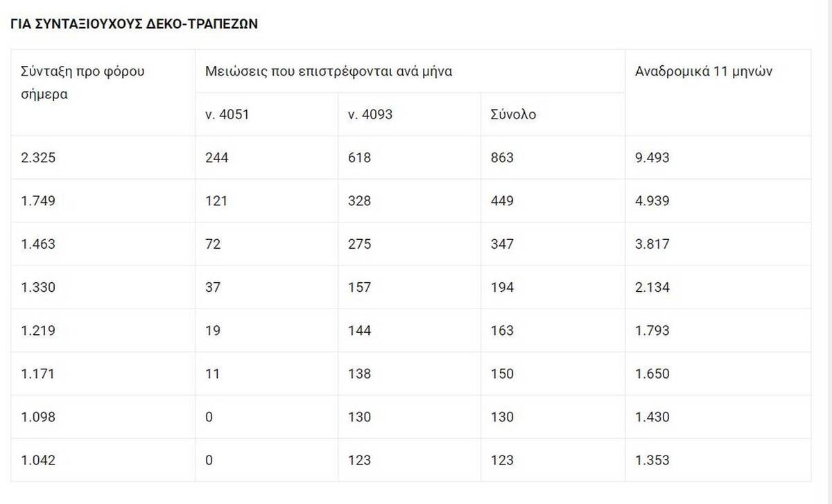The image size is (832, 504).
Task: Click the cell showing 618
Action: coord(360,157)
